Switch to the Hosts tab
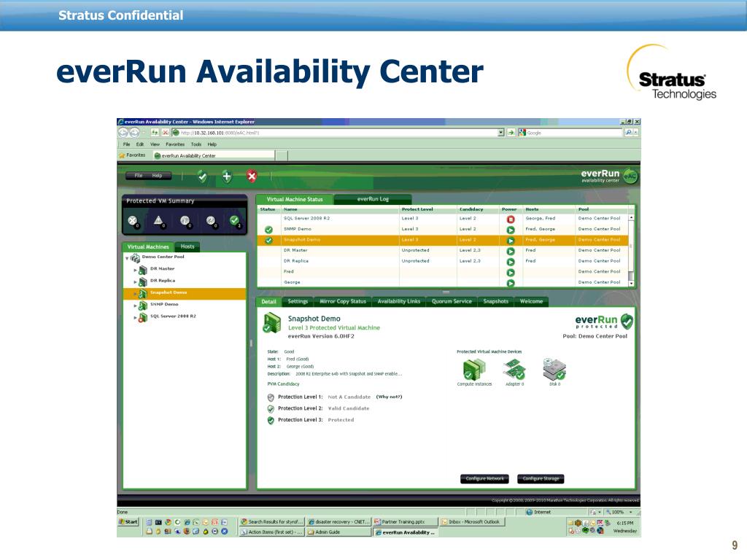 point(187,246)
